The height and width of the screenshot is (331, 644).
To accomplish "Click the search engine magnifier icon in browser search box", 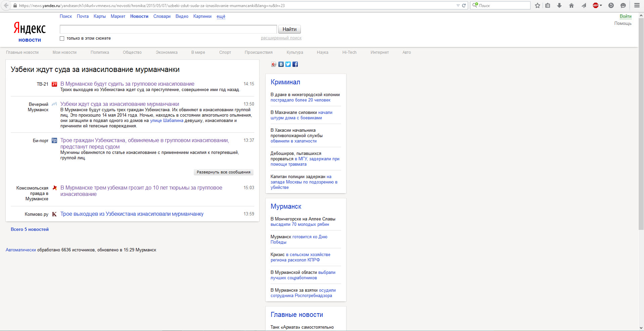I will point(475,5).
